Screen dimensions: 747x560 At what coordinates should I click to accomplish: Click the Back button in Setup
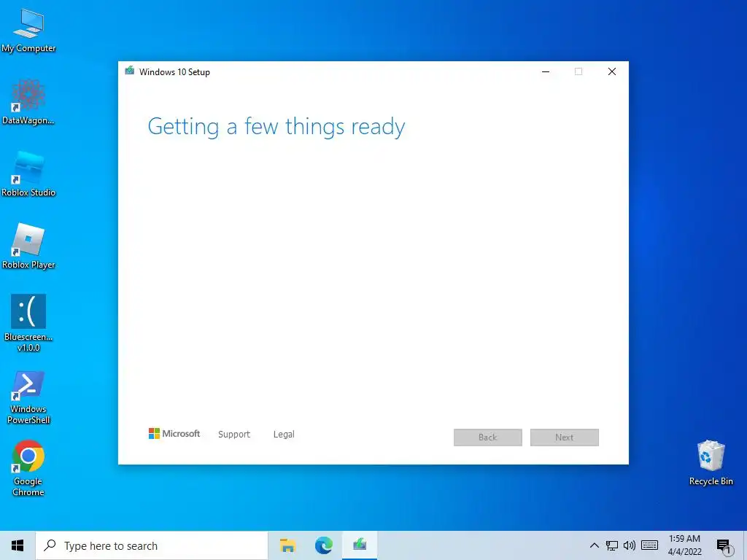tap(488, 437)
